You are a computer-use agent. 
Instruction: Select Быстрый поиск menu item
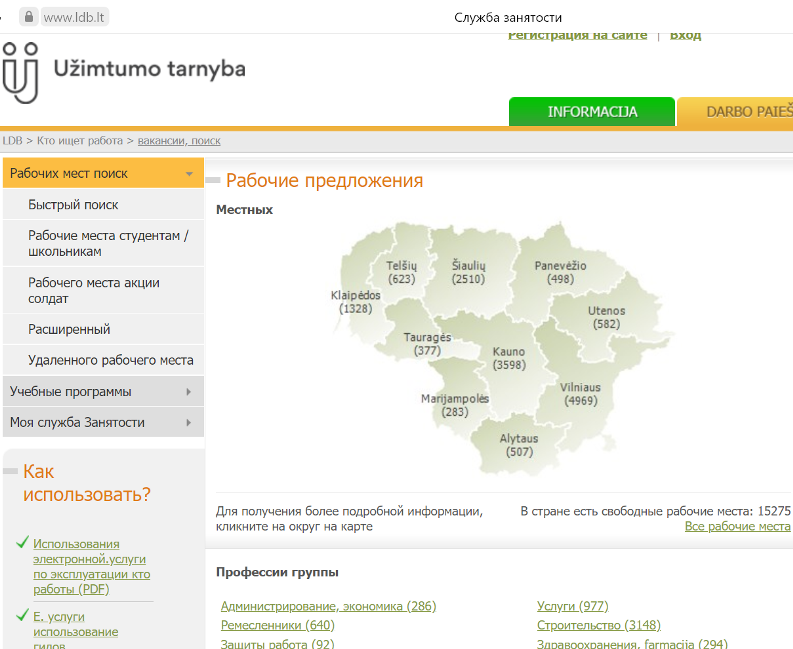coord(103,204)
